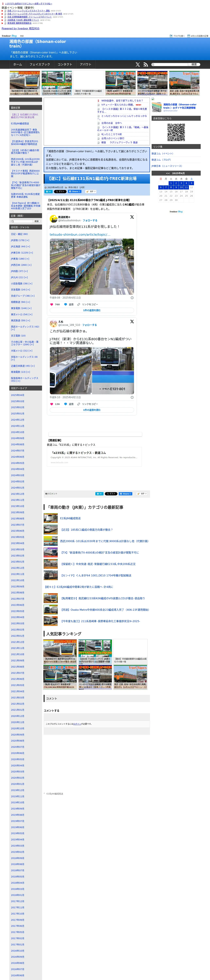Click the navigation bar search field

170,65
